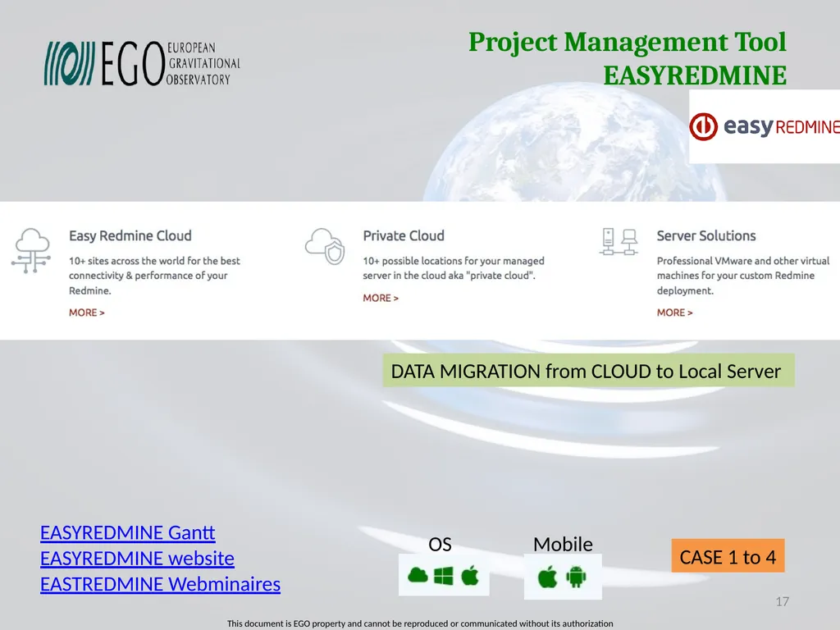840x630 pixels.
Task: Click the Easy Redmine Cloud heading
Action: (130, 235)
